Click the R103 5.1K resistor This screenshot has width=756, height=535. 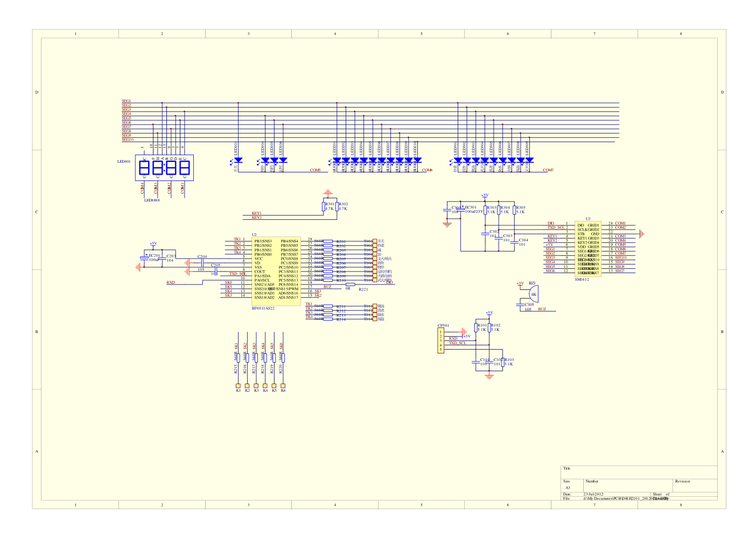click(503, 362)
